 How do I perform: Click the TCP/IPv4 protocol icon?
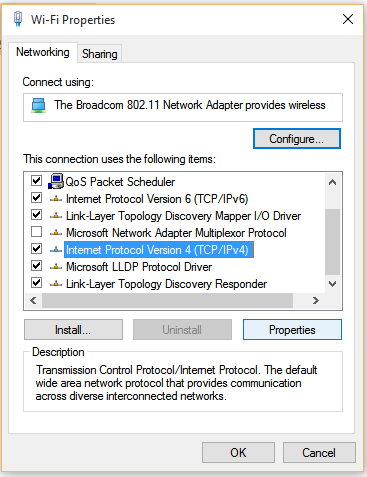[x=56, y=250]
